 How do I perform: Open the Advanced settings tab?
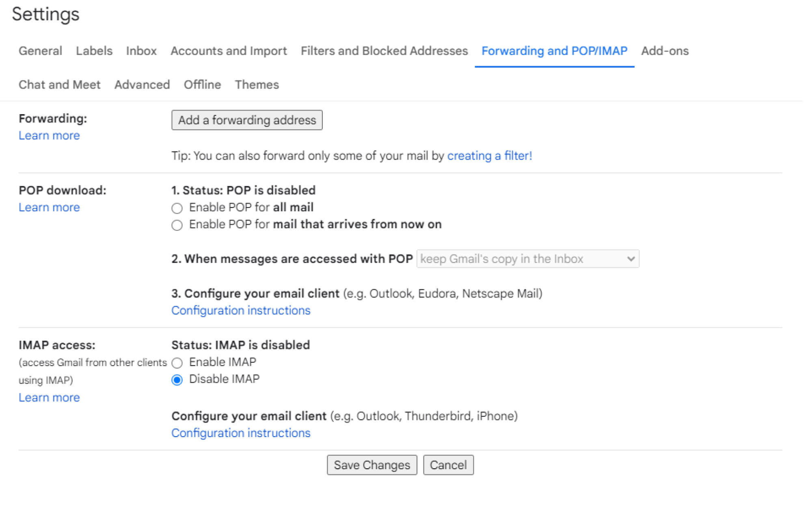tap(142, 84)
